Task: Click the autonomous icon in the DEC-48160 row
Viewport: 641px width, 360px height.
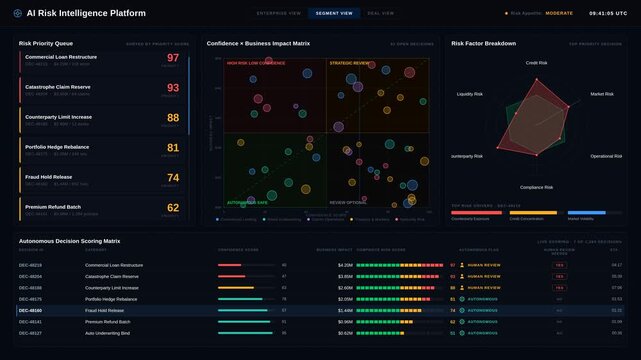Action: (462, 311)
